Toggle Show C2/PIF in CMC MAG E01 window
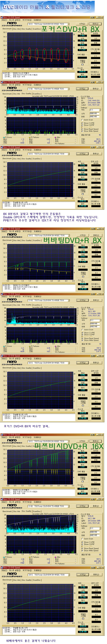The image size is (107, 644). click(x=82, y=125)
